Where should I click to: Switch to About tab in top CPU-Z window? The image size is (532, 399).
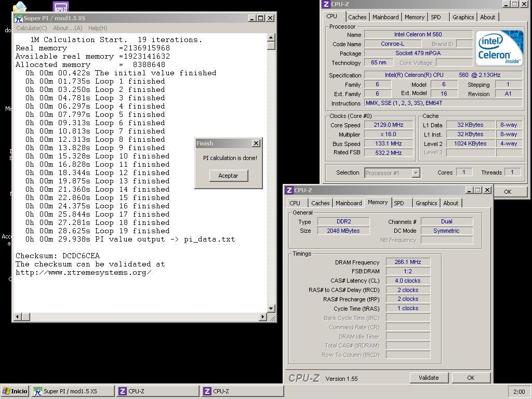coord(487,17)
